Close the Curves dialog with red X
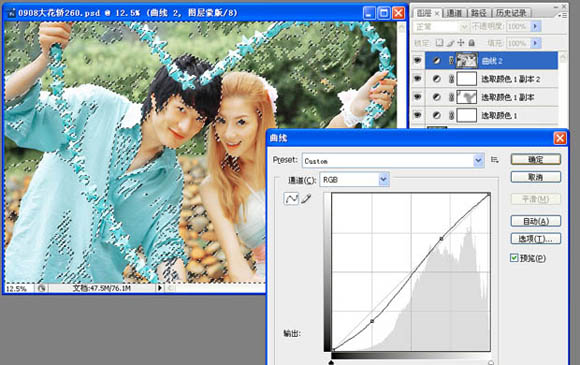The image size is (580, 365). tap(560, 138)
